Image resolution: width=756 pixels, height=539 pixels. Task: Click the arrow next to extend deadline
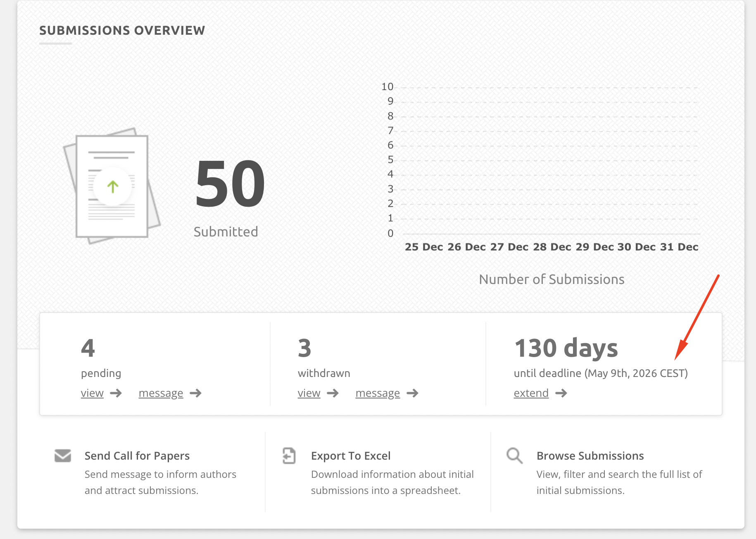click(561, 393)
